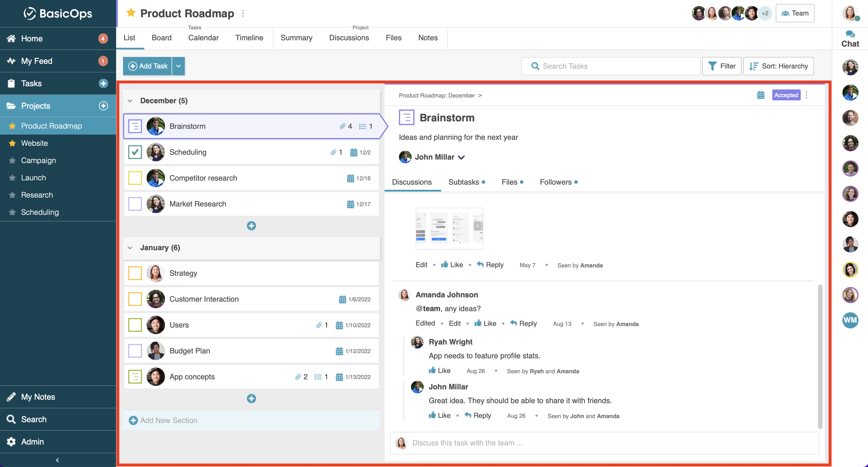The width and height of the screenshot is (868, 467).
Task: Open the three-dot menu beside Accepted badge
Action: [807, 95]
